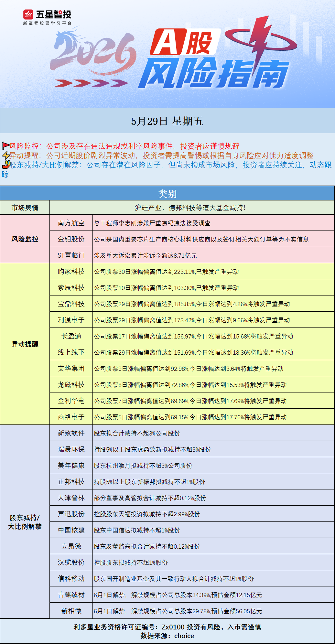This screenshot has height=644, width=335.
Task: Click 持股5%以上股东虎鼎致新拟减持 description
Action: click(153, 449)
